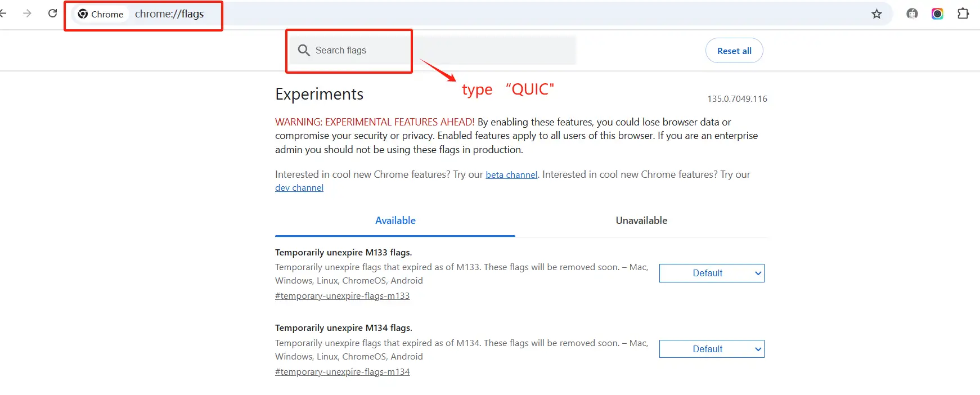Open the M134 flags Default dropdown
The height and width of the screenshot is (395, 980).
(x=712, y=349)
